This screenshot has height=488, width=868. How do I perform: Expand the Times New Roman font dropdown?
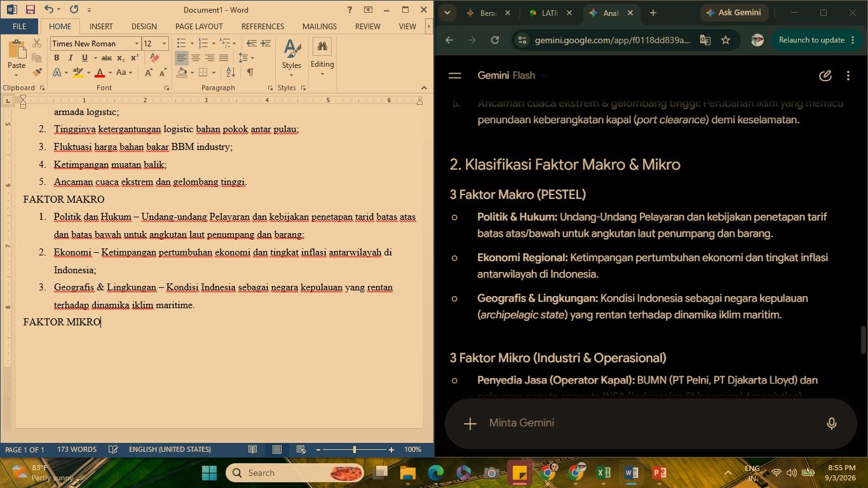(x=137, y=44)
